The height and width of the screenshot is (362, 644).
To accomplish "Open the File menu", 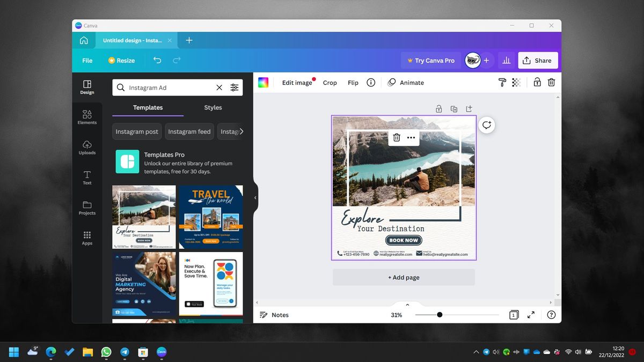I will (x=86, y=60).
